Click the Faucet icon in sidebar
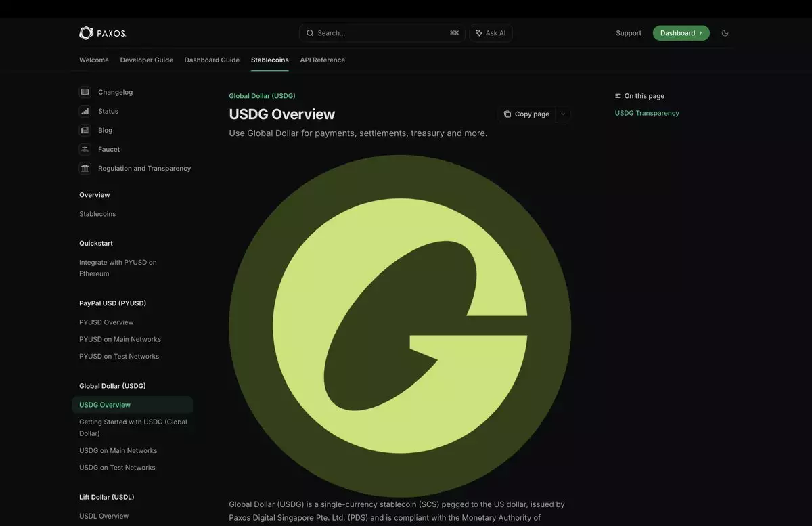Image resolution: width=812 pixels, height=526 pixels. 85,149
